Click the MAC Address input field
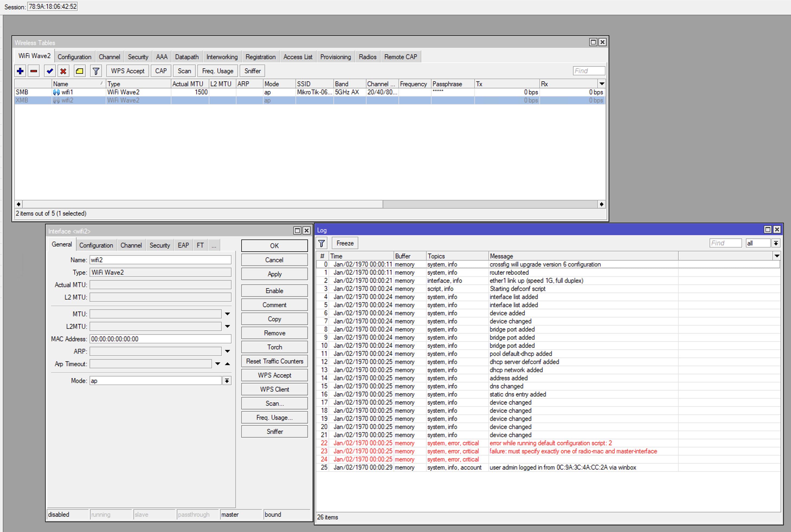Image resolution: width=791 pixels, height=532 pixels. [160, 339]
